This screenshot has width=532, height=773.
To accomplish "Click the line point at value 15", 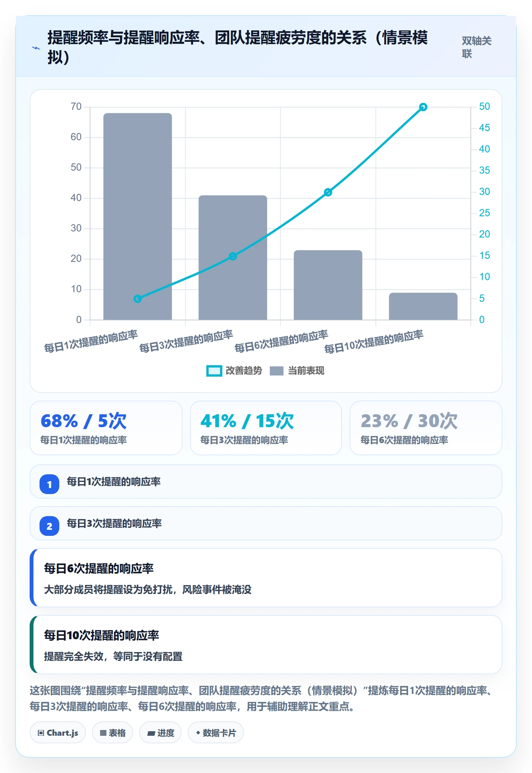I will tap(233, 256).
